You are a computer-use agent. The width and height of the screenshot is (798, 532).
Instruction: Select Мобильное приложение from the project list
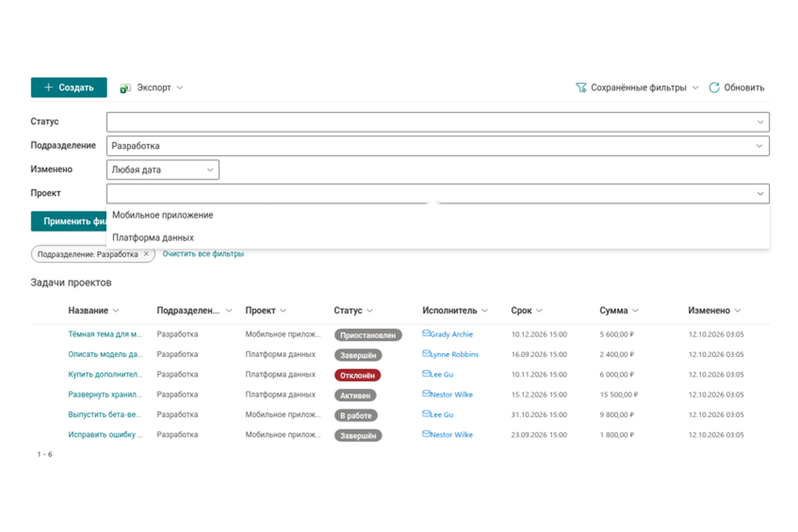coord(438,215)
